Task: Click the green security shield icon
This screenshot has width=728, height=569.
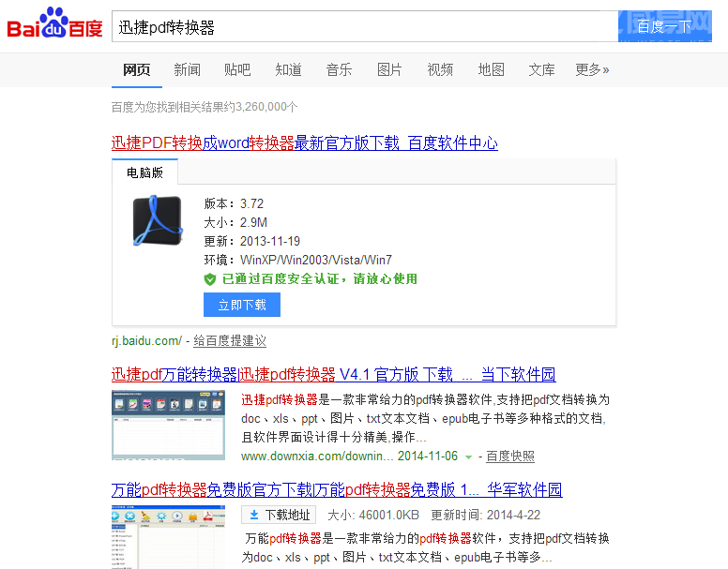Action: [210, 279]
